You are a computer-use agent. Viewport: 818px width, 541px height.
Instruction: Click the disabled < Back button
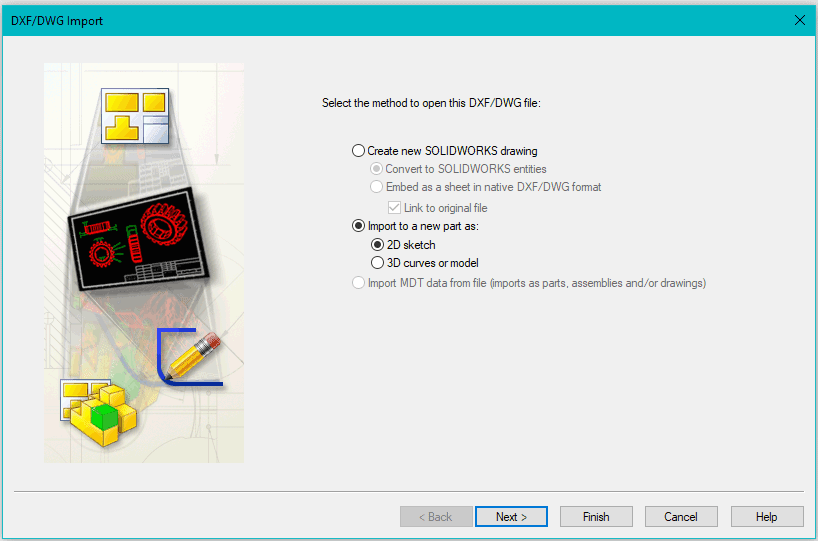[436, 516]
